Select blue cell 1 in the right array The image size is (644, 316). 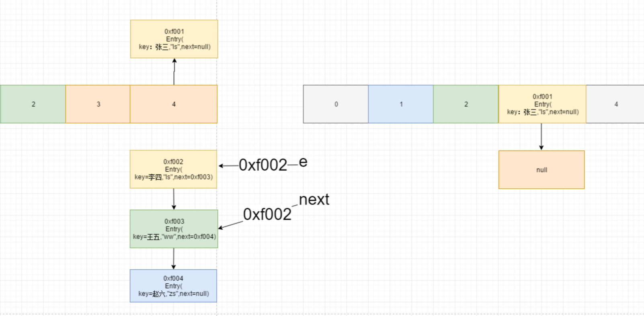click(401, 104)
